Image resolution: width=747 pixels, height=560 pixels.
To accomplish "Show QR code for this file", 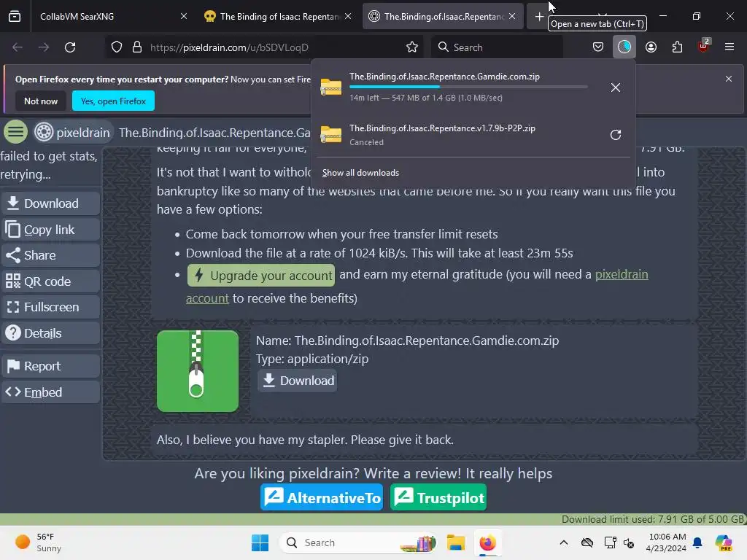I will 50,281.
